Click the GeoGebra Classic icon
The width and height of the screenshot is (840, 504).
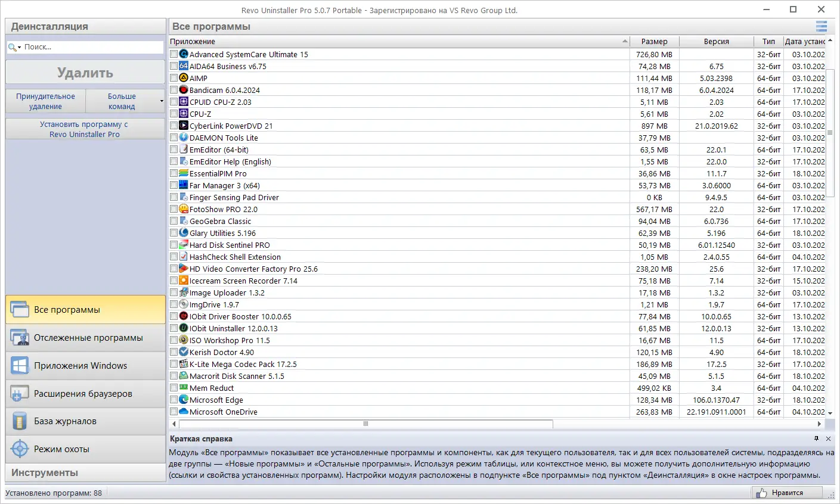(184, 221)
